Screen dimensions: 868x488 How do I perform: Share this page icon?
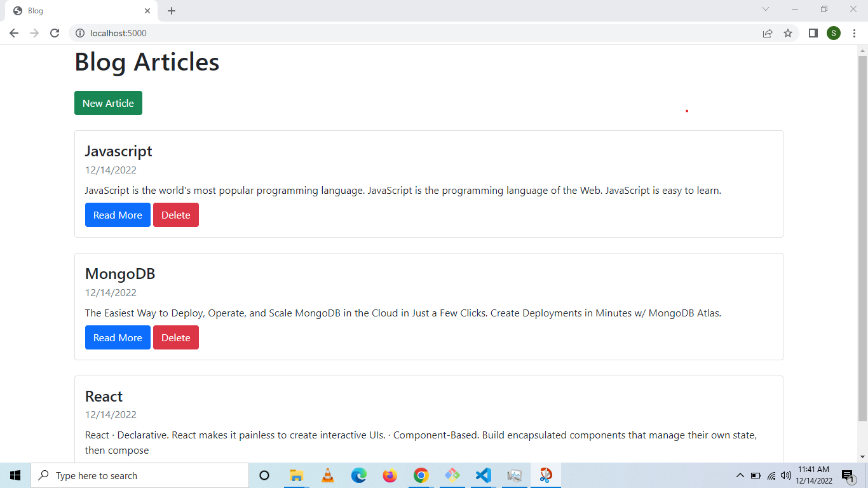pos(768,33)
